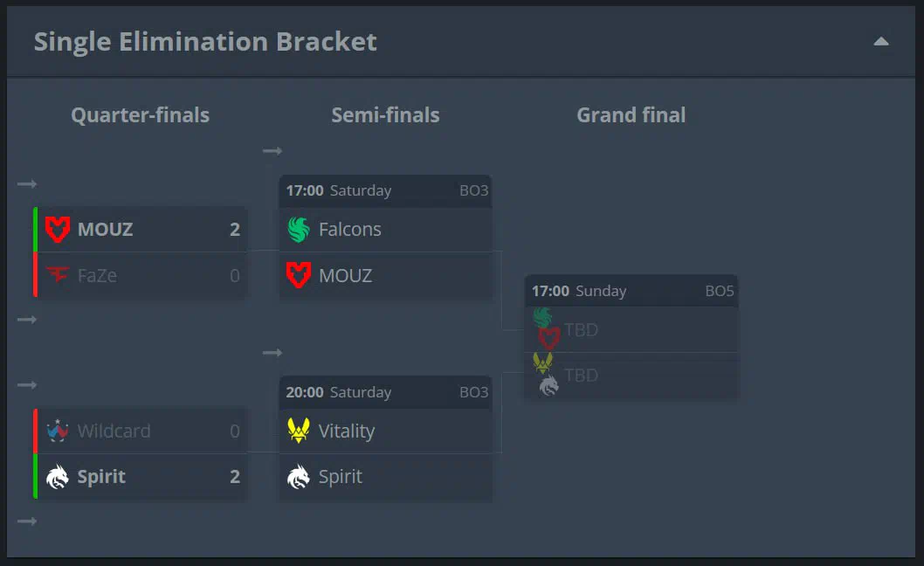Collapse the Single Elimination Bracket panel
Viewport: 924px width, 566px height.
click(x=881, y=41)
